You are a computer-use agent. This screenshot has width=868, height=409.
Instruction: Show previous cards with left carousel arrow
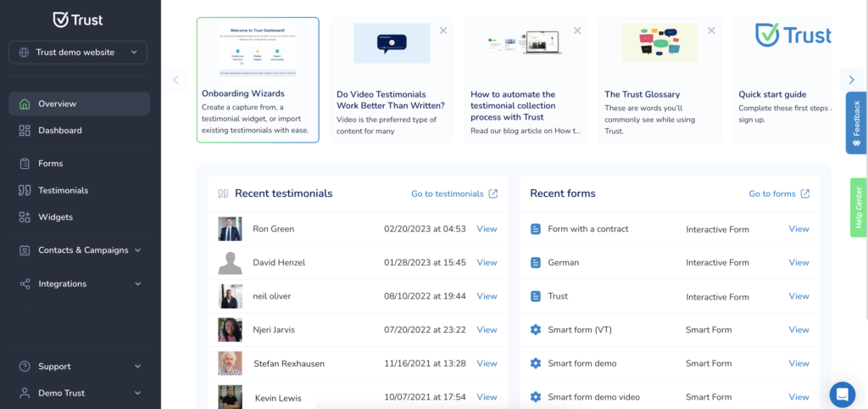(x=175, y=80)
